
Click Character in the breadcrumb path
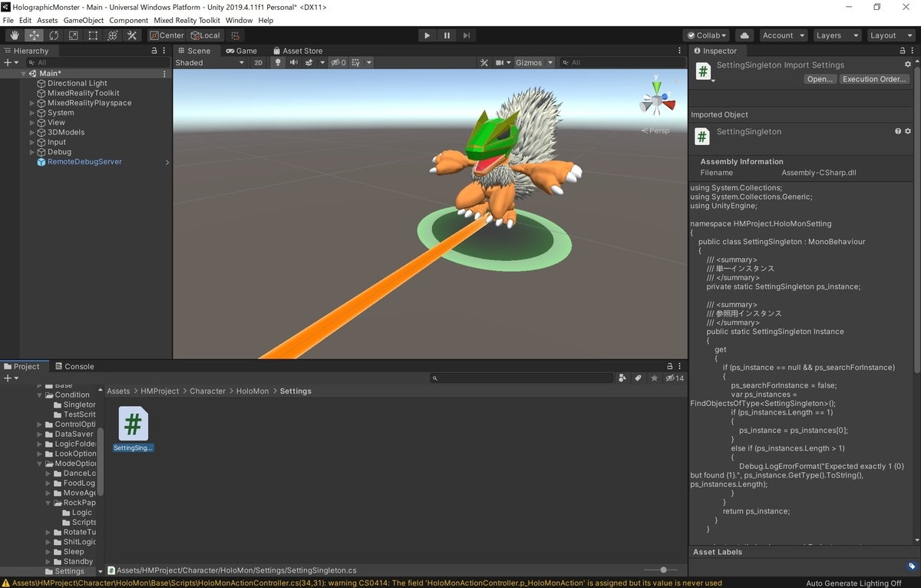pyautogui.click(x=208, y=391)
